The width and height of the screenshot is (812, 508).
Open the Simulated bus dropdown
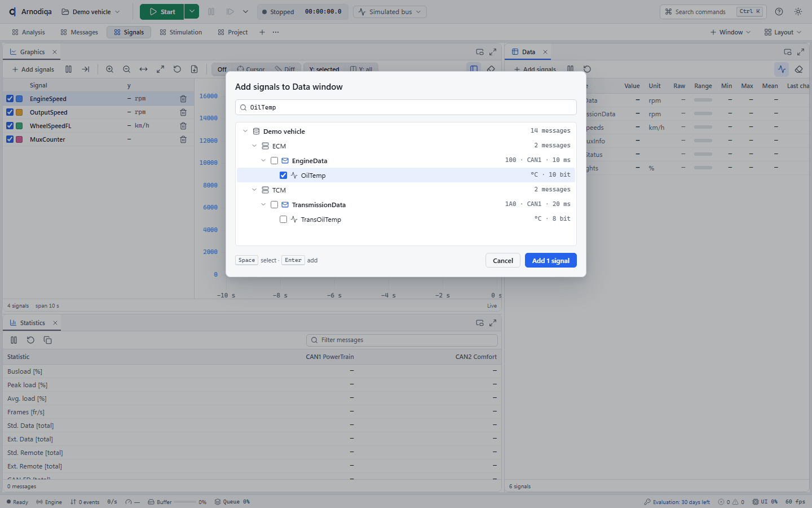coord(390,12)
